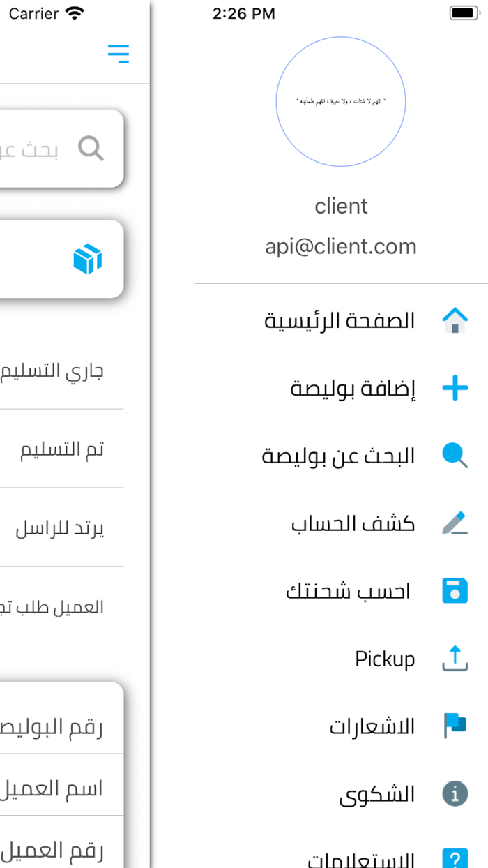Go to كشف الحساب menu item

pos(353,523)
